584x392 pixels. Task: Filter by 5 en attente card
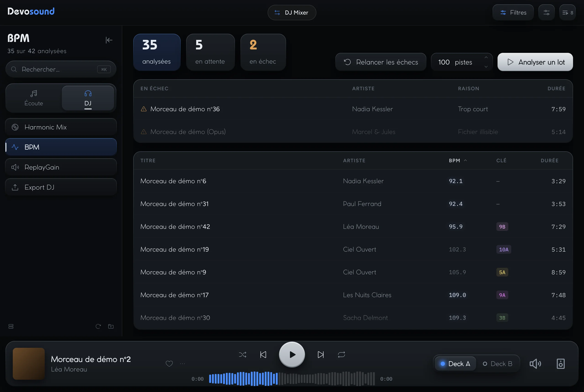point(210,52)
